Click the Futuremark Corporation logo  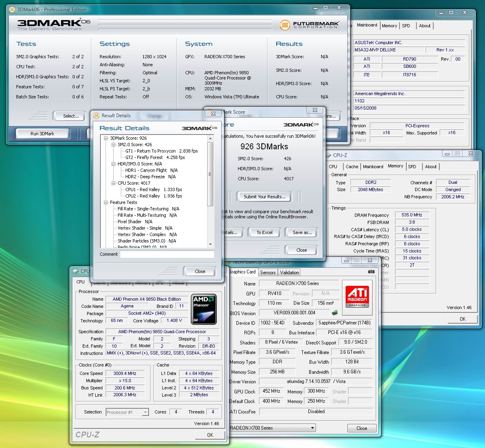309,25
